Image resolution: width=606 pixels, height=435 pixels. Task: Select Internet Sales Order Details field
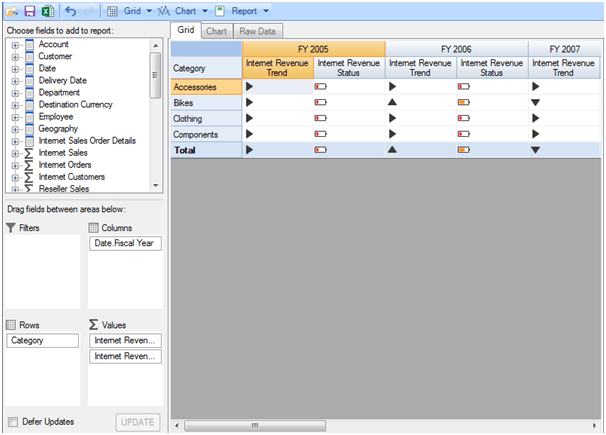(87, 141)
